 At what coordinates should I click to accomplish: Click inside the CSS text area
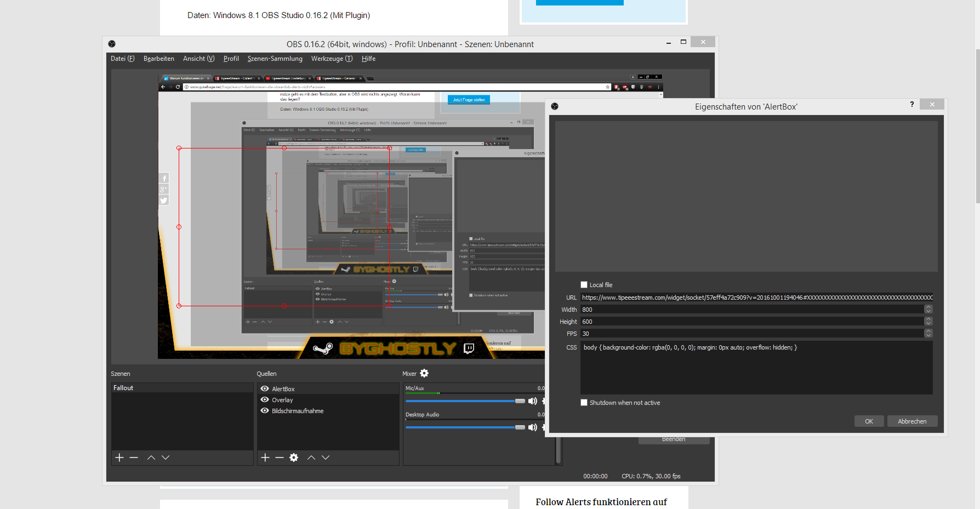point(757,368)
